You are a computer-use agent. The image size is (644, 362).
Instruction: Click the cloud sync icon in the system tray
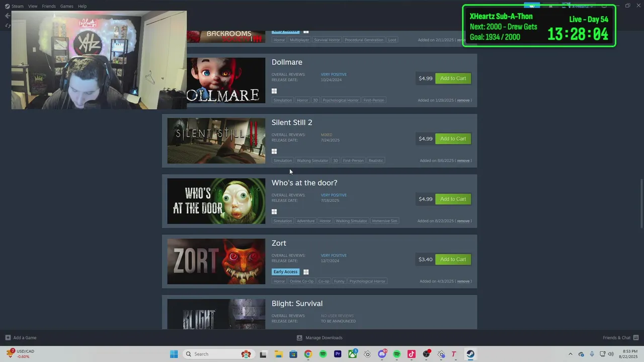[x=581, y=354]
